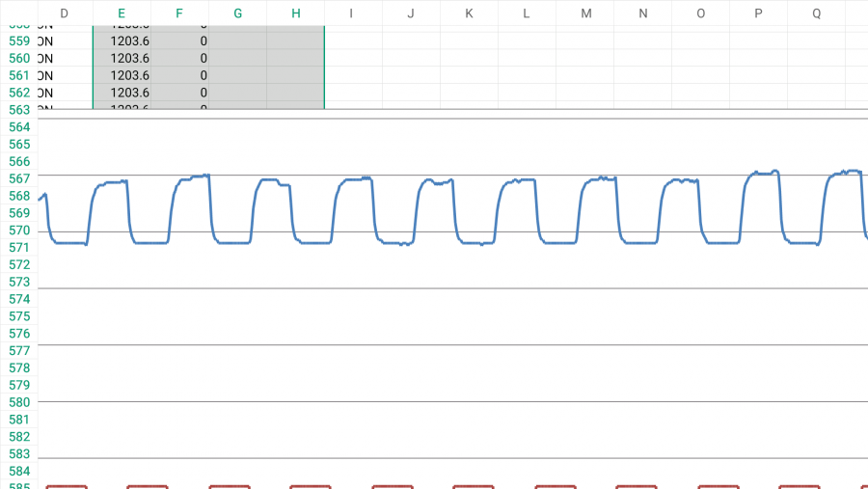Select column K header
Viewport: 868px width, 489px height.
point(469,14)
